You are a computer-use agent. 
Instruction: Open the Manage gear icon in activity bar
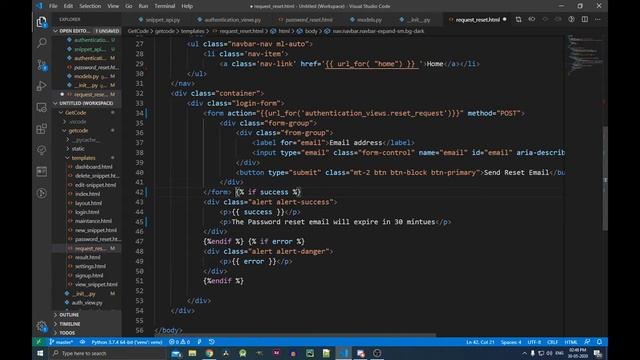[42, 326]
